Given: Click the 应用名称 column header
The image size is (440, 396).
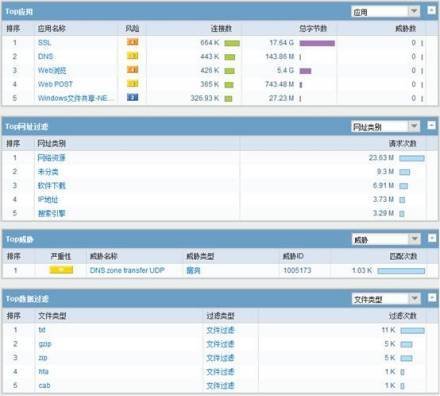Looking at the screenshot, I should click(52, 28).
